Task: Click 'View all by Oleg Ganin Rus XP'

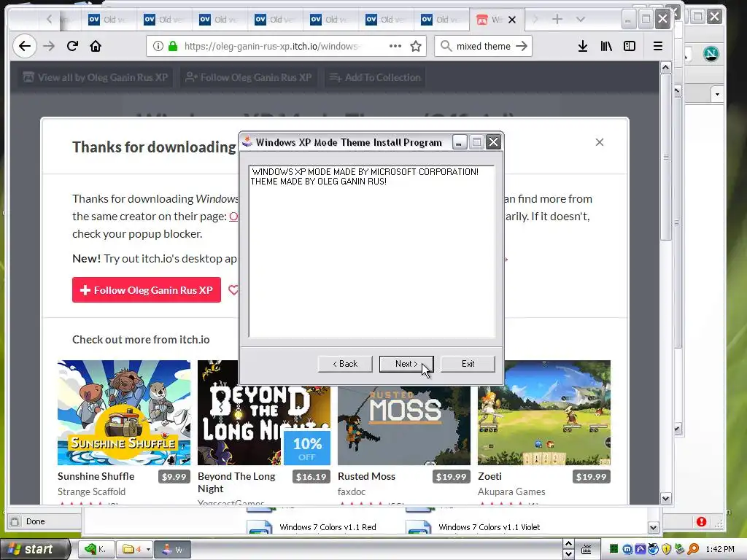Action: [x=96, y=77]
